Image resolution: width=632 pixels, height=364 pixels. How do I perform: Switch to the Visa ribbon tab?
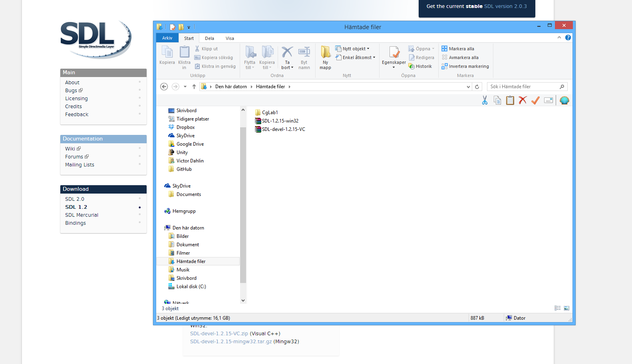pyautogui.click(x=230, y=38)
